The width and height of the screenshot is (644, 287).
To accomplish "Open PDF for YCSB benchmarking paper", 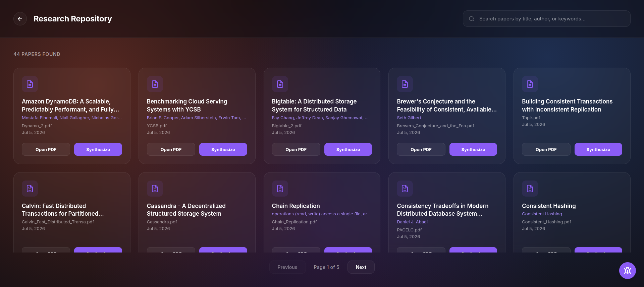I will (x=171, y=149).
